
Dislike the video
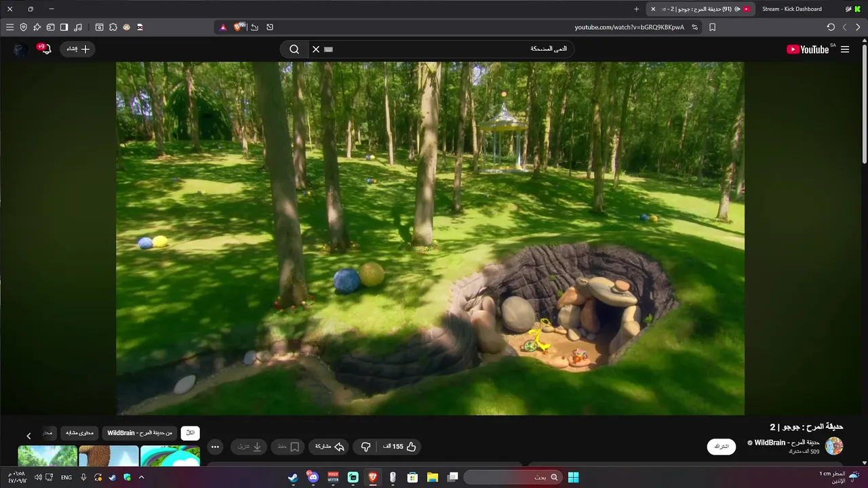366,447
